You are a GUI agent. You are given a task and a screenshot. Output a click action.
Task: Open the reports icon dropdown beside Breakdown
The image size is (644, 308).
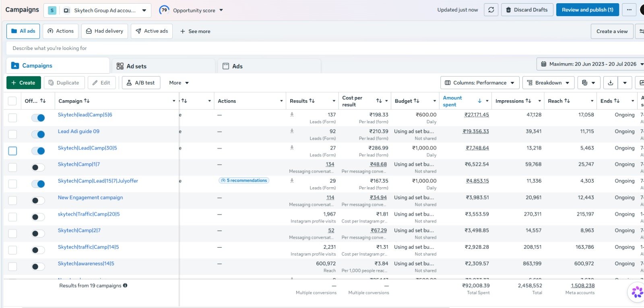coord(588,83)
